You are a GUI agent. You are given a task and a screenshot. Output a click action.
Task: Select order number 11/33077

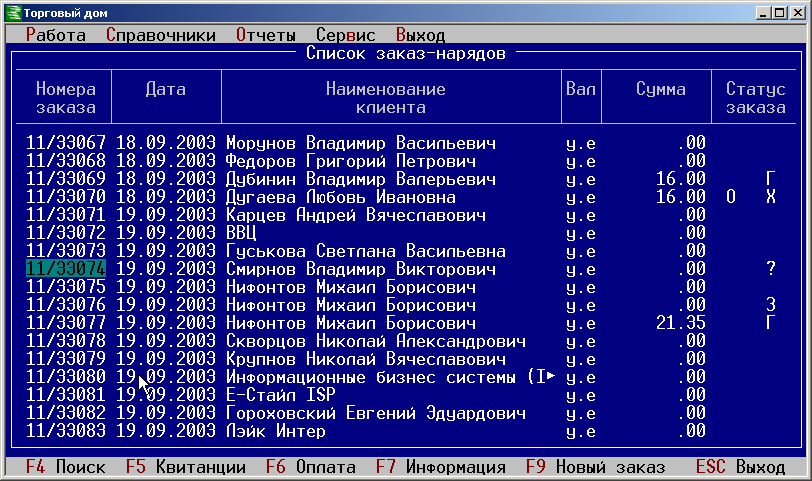coord(66,323)
